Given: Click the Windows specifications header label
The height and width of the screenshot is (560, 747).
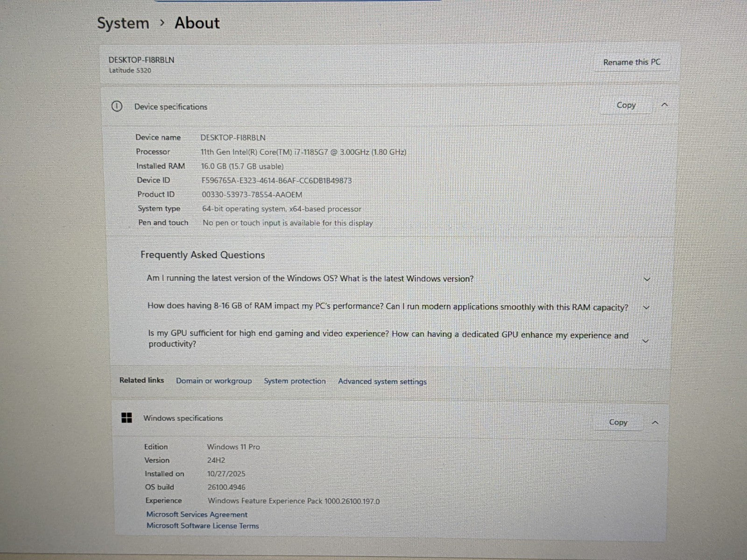Looking at the screenshot, I should pyautogui.click(x=183, y=418).
